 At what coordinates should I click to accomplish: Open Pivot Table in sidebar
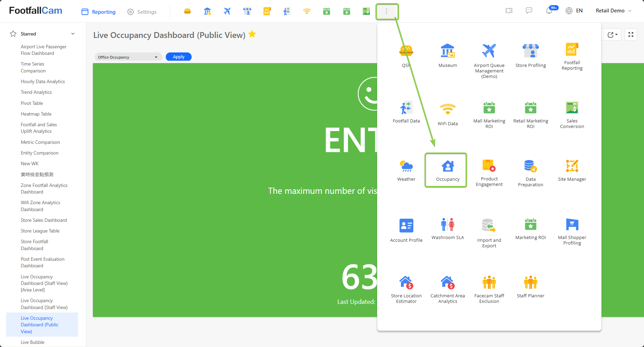(x=32, y=103)
